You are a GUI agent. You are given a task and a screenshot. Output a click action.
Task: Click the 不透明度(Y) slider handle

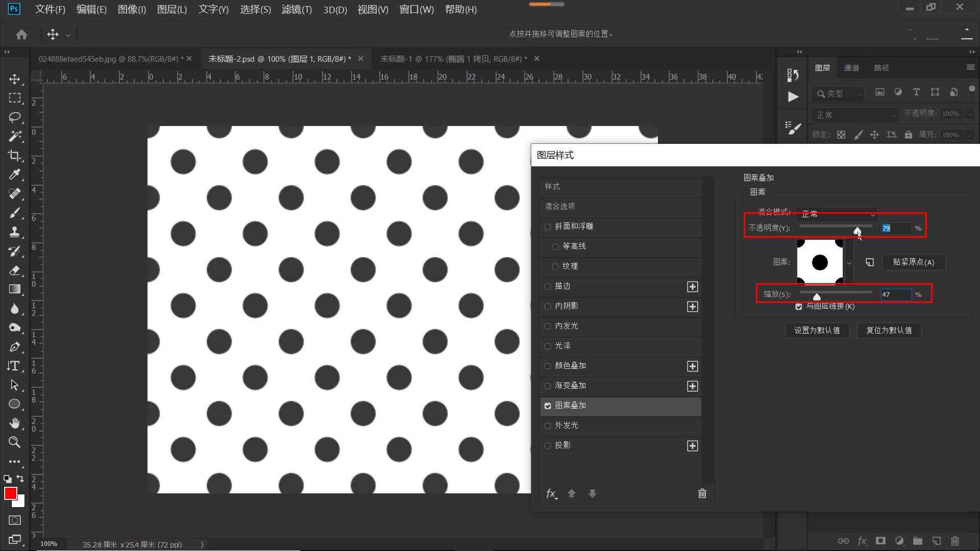click(857, 231)
